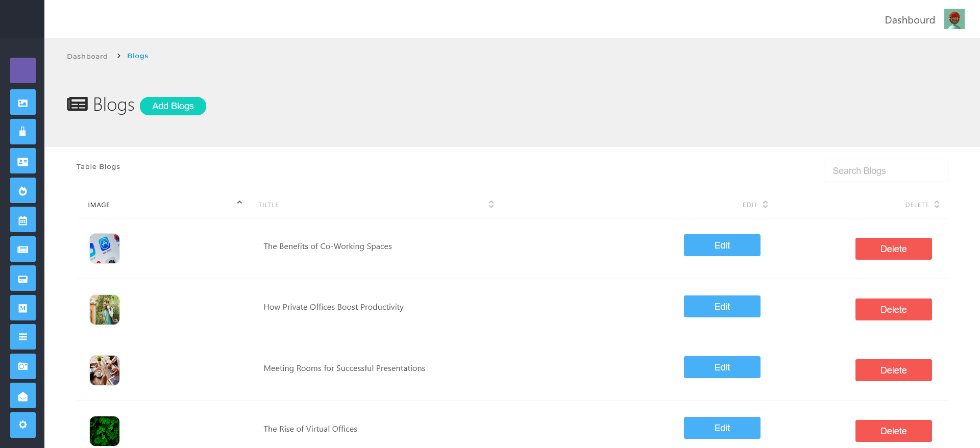Screen dimensions: 980x448
Task: Click the Blogs breadcrumb link
Action: 138,56
